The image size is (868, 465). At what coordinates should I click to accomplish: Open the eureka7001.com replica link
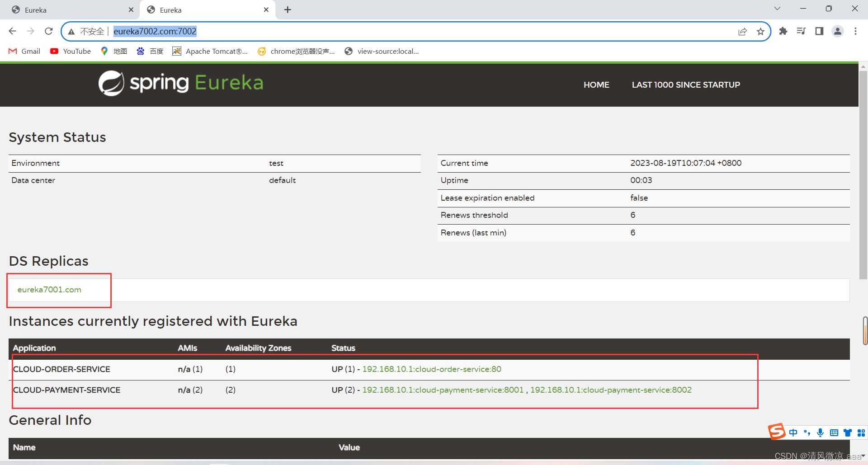coord(49,290)
